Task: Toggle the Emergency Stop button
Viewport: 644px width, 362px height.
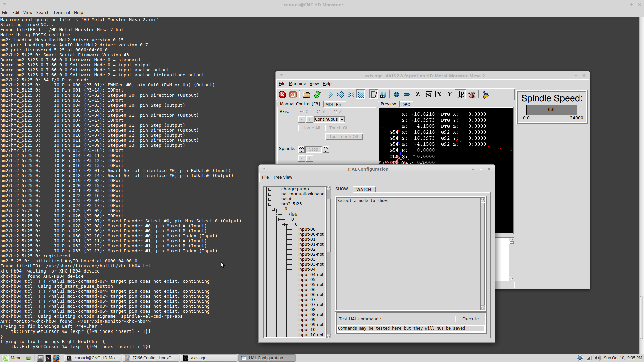Action: pos(282,95)
